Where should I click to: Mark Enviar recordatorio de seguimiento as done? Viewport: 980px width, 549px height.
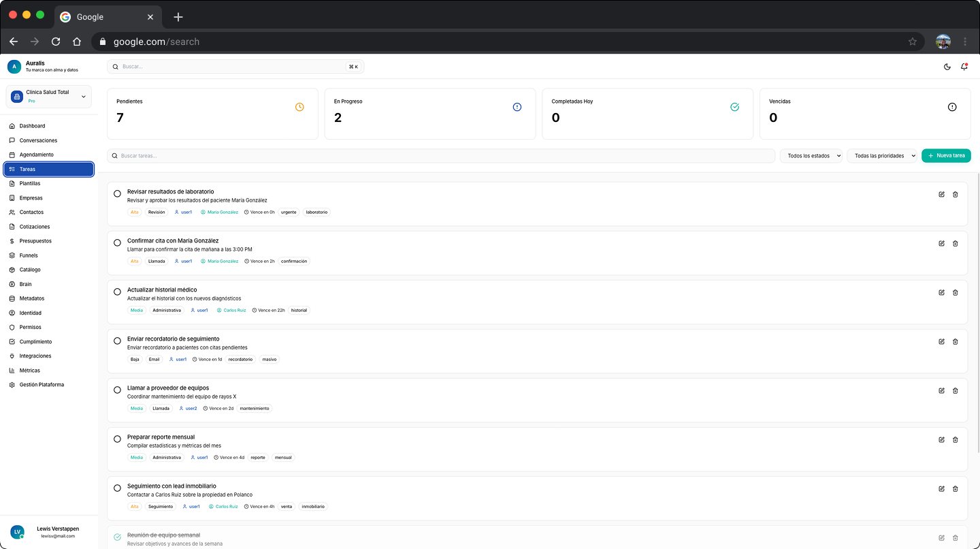point(117,341)
